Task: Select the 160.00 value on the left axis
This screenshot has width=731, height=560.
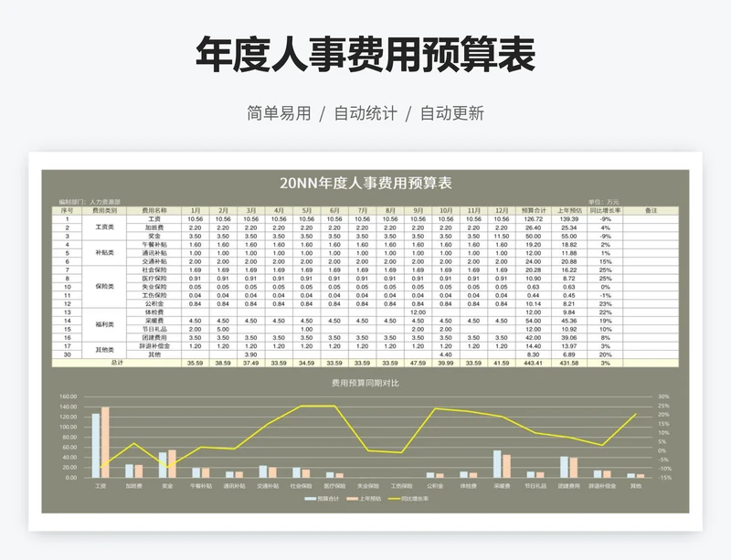Action: [68, 396]
